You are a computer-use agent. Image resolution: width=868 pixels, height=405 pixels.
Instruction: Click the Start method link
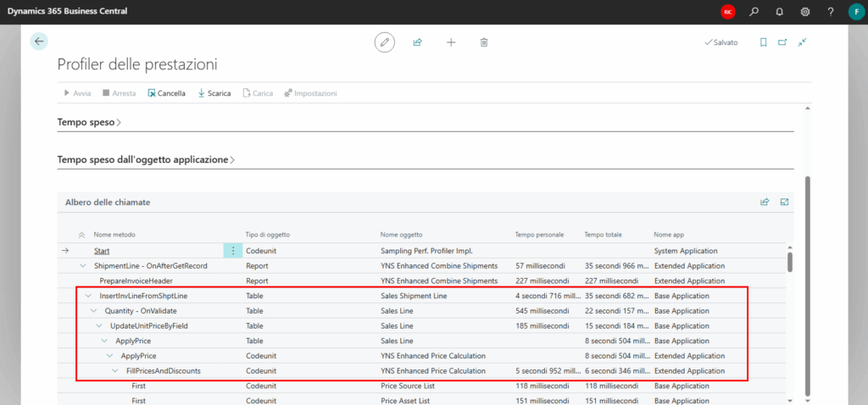tap(102, 251)
